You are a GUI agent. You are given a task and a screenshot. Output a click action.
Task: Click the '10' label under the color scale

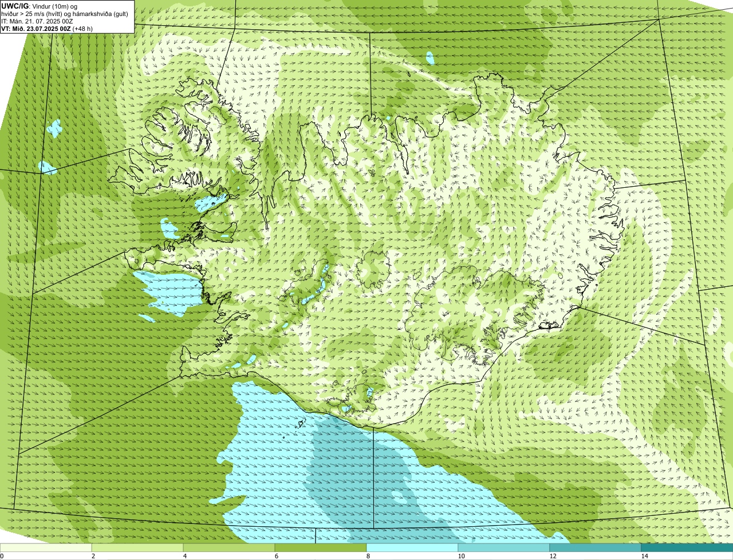coord(461,556)
